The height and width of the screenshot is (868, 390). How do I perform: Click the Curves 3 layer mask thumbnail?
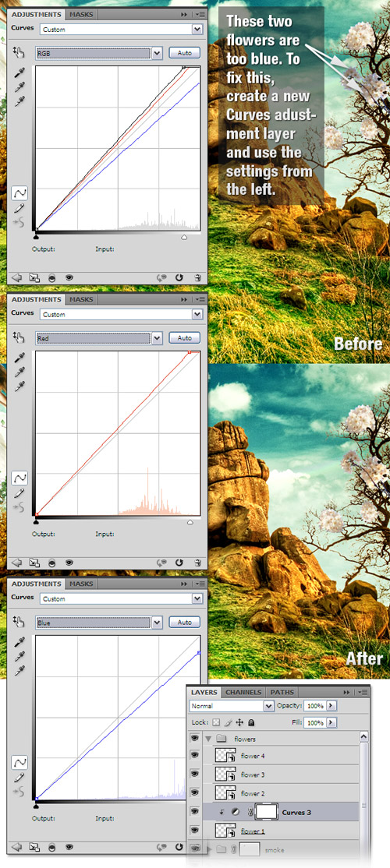pos(267,812)
